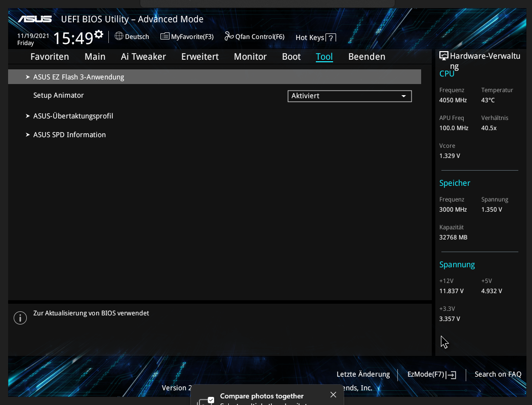Open ASUS SPD Information entry
532x405 pixels.
pyautogui.click(x=69, y=135)
